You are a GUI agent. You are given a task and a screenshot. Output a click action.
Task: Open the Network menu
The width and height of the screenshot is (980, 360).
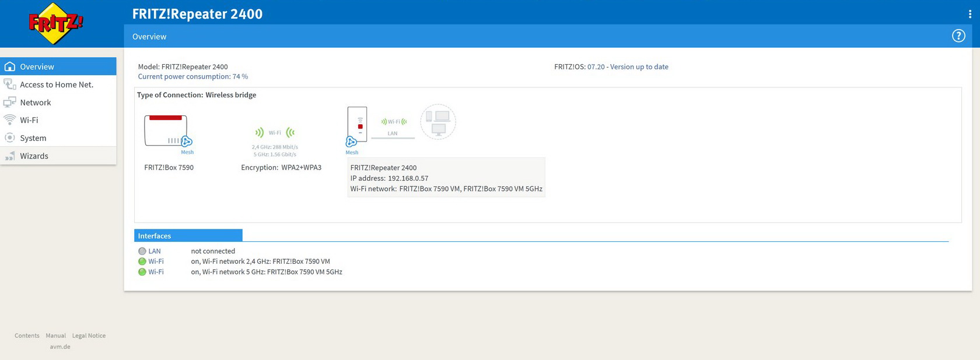click(58, 102)
